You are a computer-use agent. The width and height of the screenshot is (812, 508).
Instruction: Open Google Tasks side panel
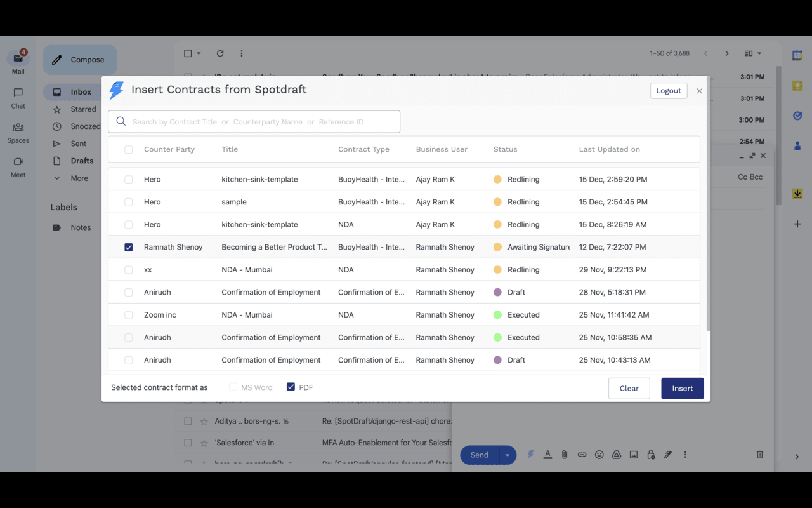tap(797, 116)
